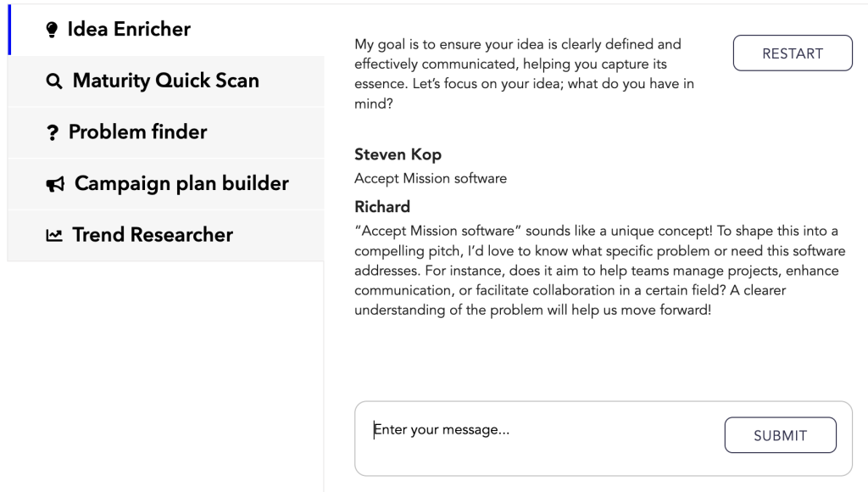Click Steven Kop's message about Accept Mission software

[430, 178]
